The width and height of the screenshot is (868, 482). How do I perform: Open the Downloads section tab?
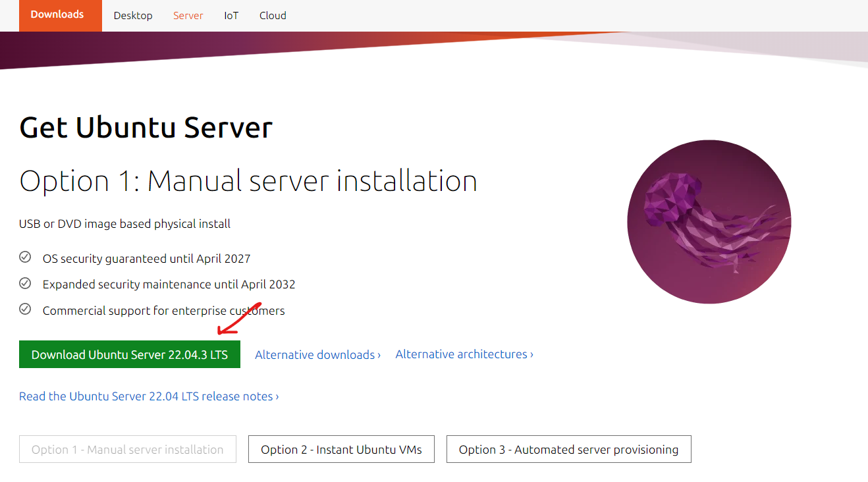coord(57,14)
